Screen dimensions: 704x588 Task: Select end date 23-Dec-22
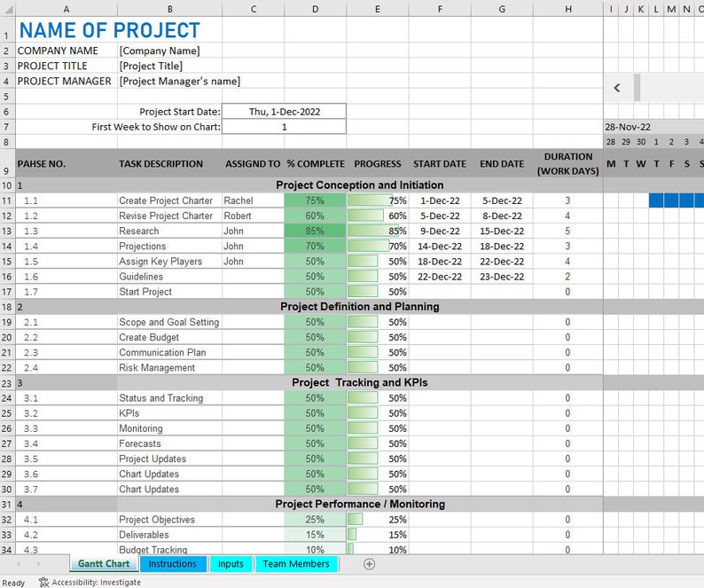click(x=502, y=277)
